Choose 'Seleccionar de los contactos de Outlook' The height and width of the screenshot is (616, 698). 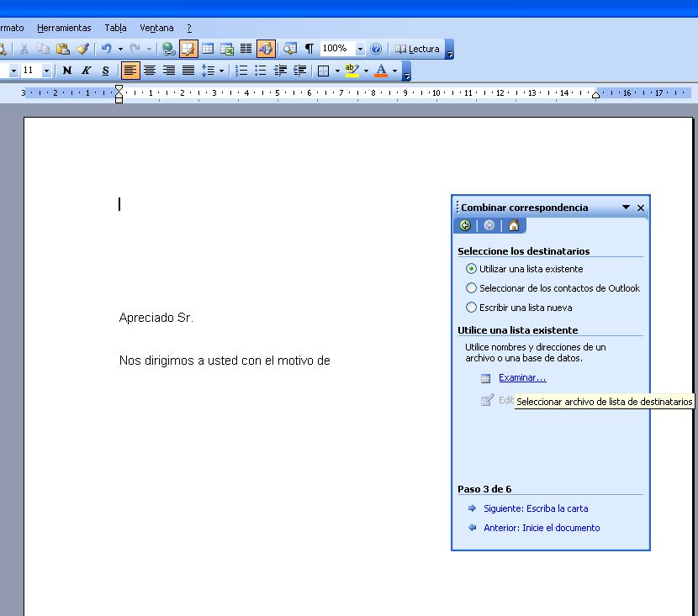coord(471,288)
